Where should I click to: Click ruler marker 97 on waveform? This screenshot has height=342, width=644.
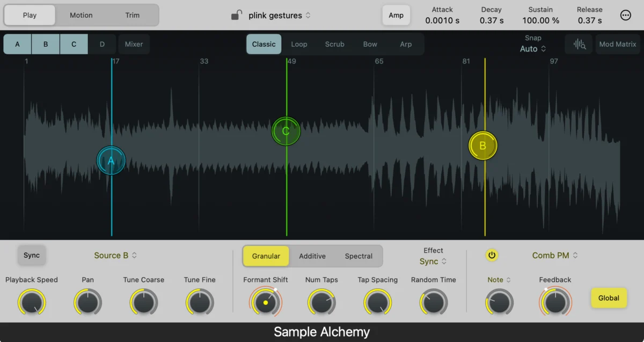click(x=554, y=61)
